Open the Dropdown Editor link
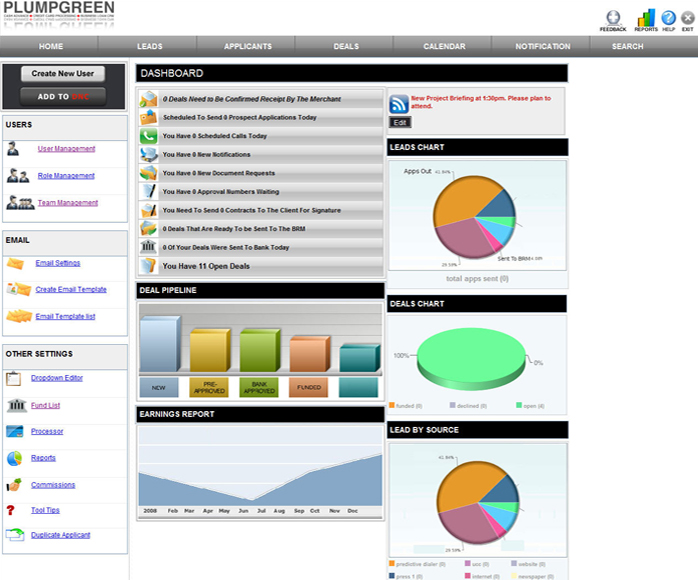 point(57,378)
